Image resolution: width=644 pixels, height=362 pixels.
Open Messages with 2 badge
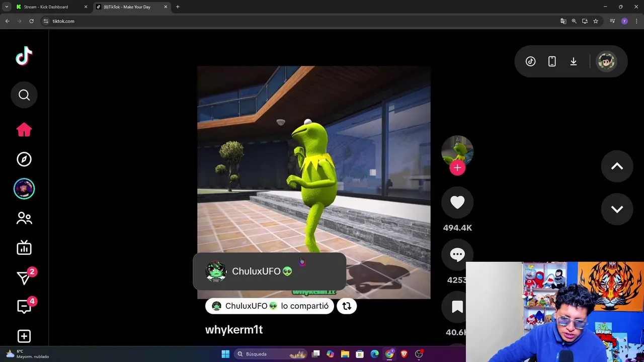[x=24, y=277]
